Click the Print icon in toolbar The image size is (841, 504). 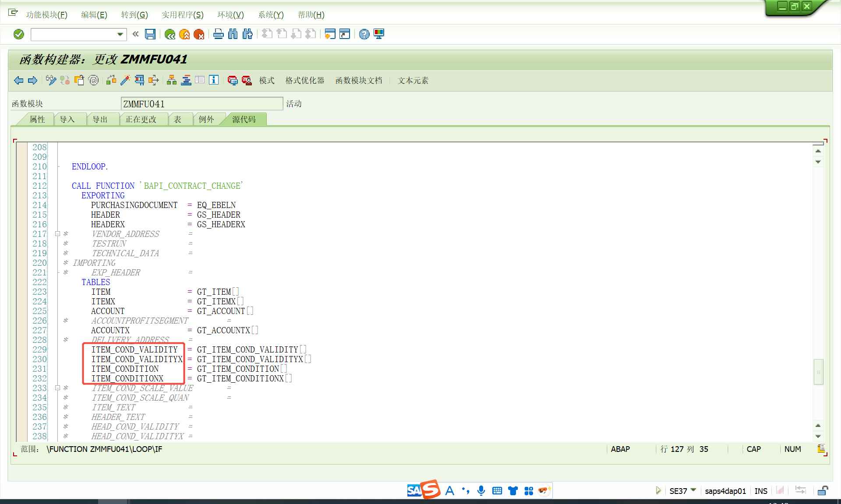click(x=218, y=34)
